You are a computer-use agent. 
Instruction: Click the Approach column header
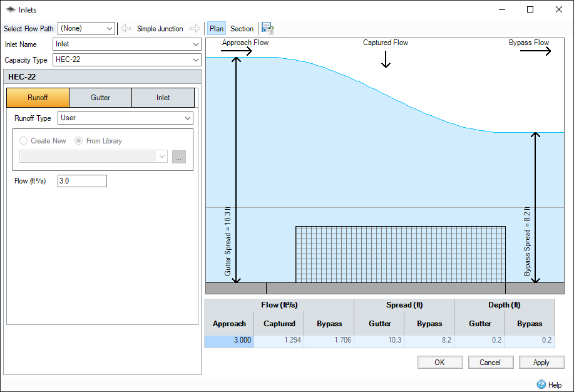click(x=229, y=324)
